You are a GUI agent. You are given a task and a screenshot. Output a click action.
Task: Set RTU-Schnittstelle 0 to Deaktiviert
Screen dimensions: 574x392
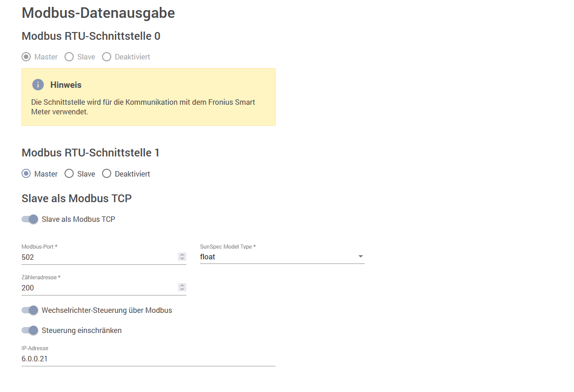click(x=107, y=57)
